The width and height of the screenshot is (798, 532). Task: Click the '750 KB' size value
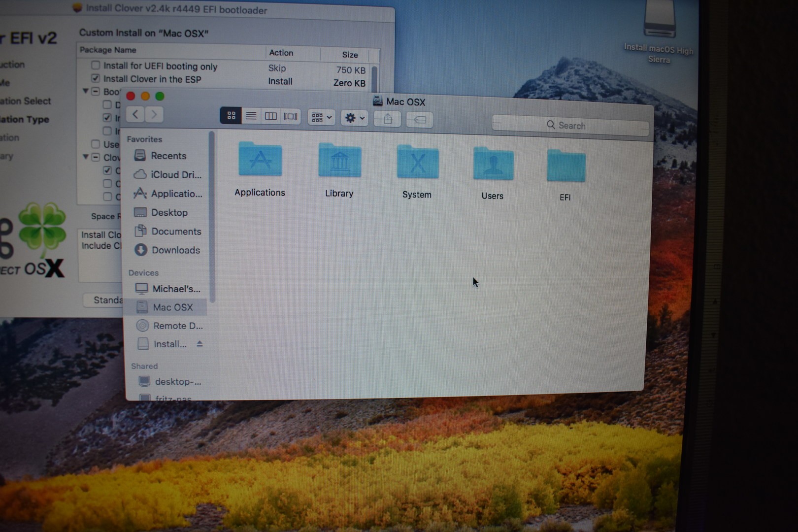pos(351,70)
